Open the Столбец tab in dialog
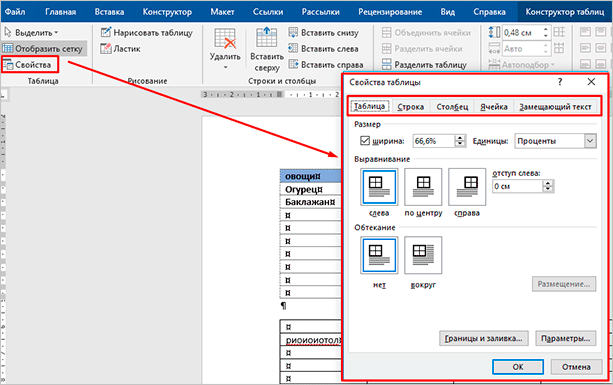613x385 pixels. coord(452,106)
